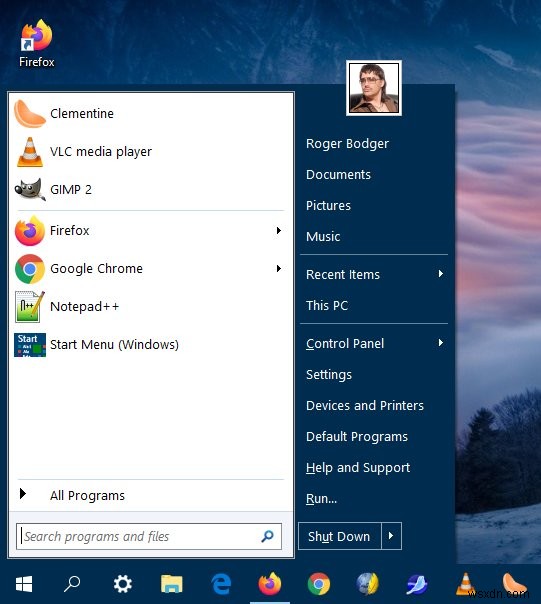541x604 pixels.
Task: Open the Shut Down options arrow
Action: [x=391, y=535]
